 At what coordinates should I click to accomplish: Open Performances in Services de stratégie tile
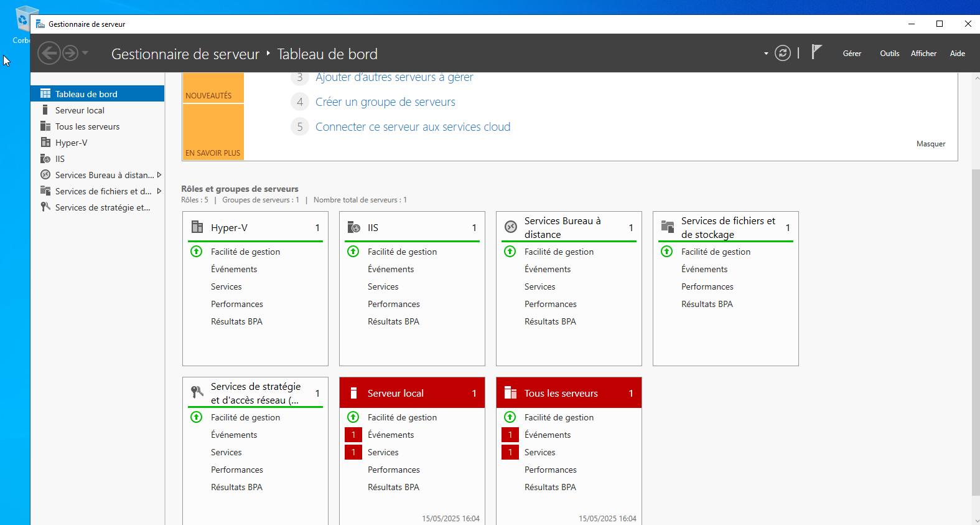236,470
